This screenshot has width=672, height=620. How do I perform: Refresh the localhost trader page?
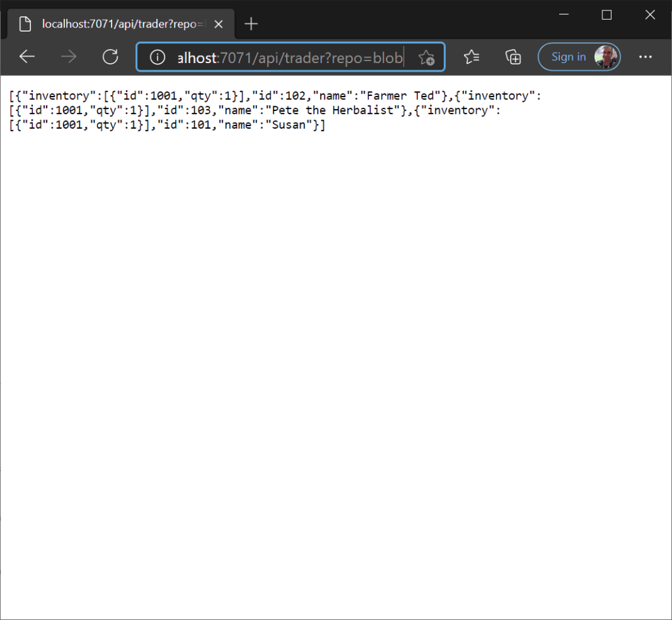coord(110,57)
